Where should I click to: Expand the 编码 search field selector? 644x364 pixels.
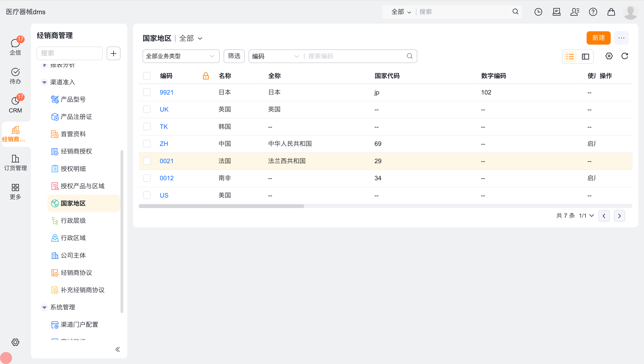pos(275,56)
